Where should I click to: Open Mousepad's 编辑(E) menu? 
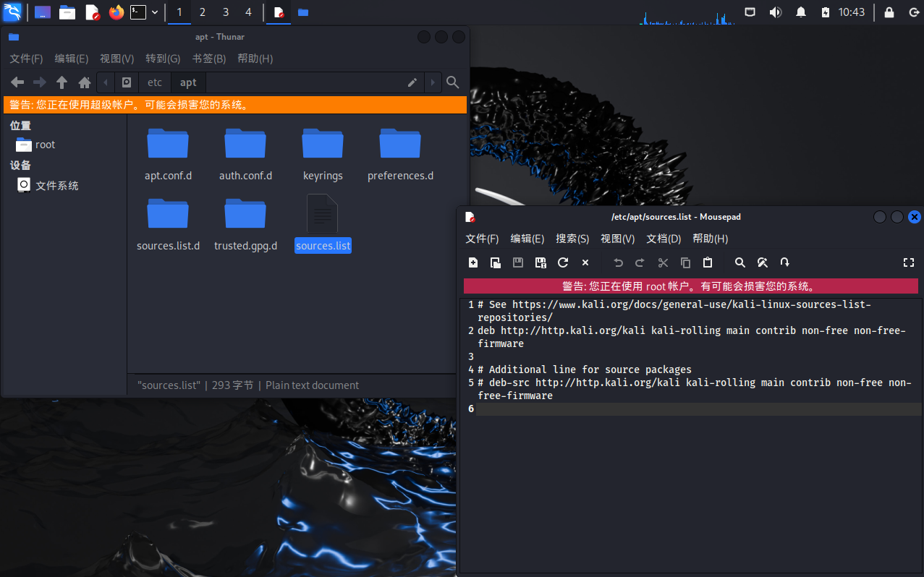527,239
